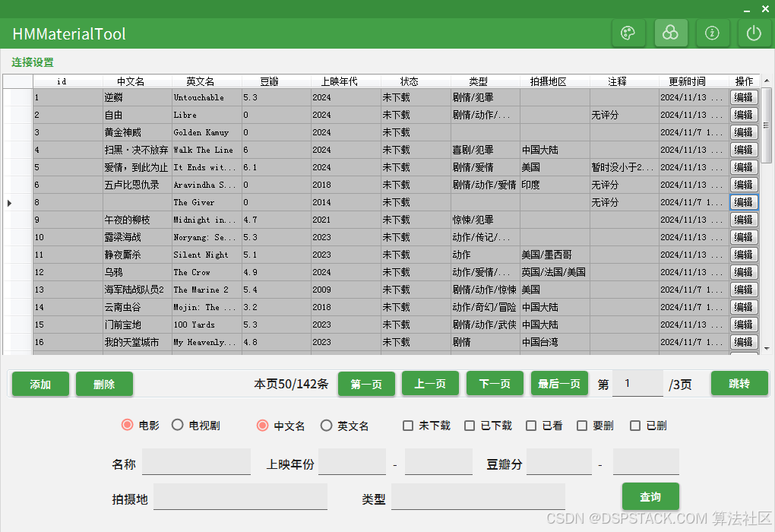Image resolution: width=775 pixels, height=532 pixels.
Task: Enable the 要删 checkbox
Action: point(582,426)
